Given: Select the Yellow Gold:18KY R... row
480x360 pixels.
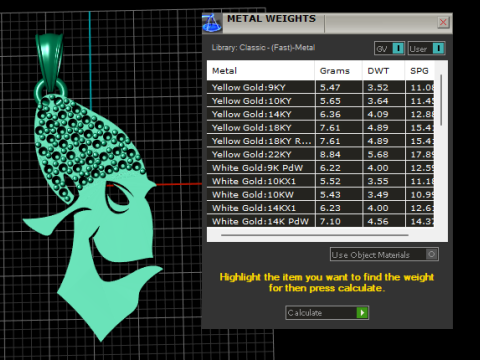Looking at the screenshot, I should pos(320,141).
